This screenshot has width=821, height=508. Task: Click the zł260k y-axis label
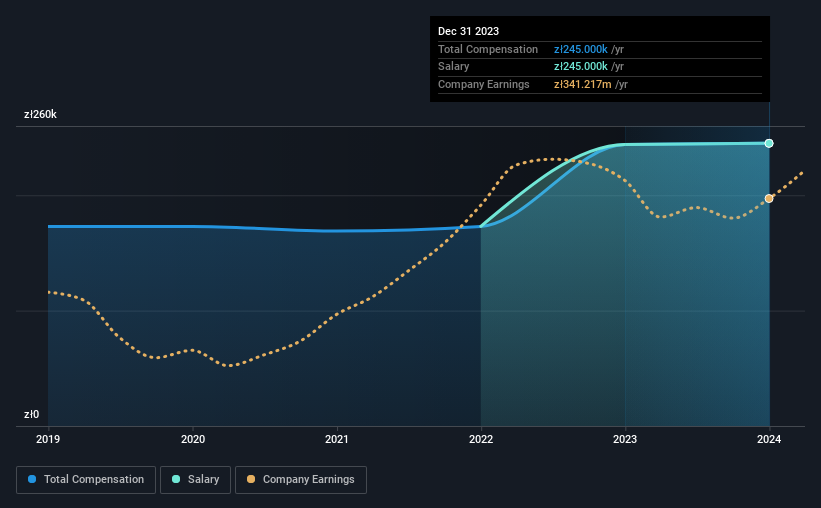[40, 114]
